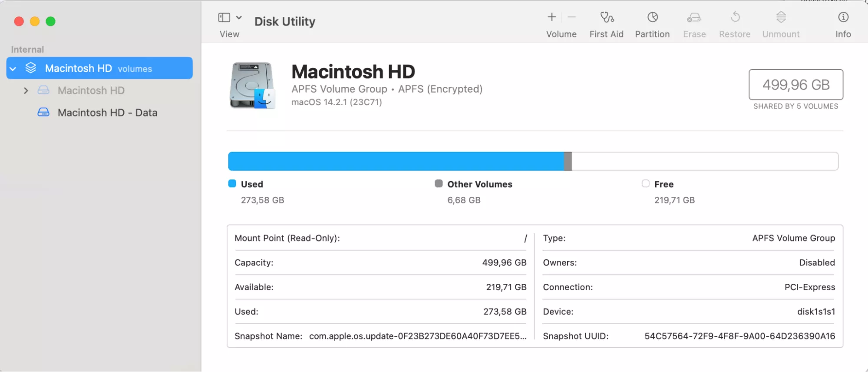Toggle the sidebar View icon
The image size is (868, 372).
tap(224, 18)
